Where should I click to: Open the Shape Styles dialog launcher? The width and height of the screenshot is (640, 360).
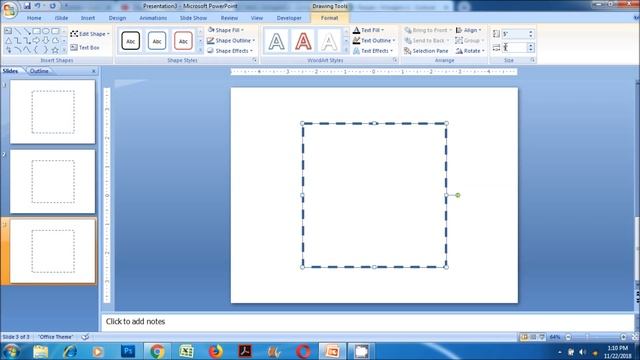(x=254, y=60)
